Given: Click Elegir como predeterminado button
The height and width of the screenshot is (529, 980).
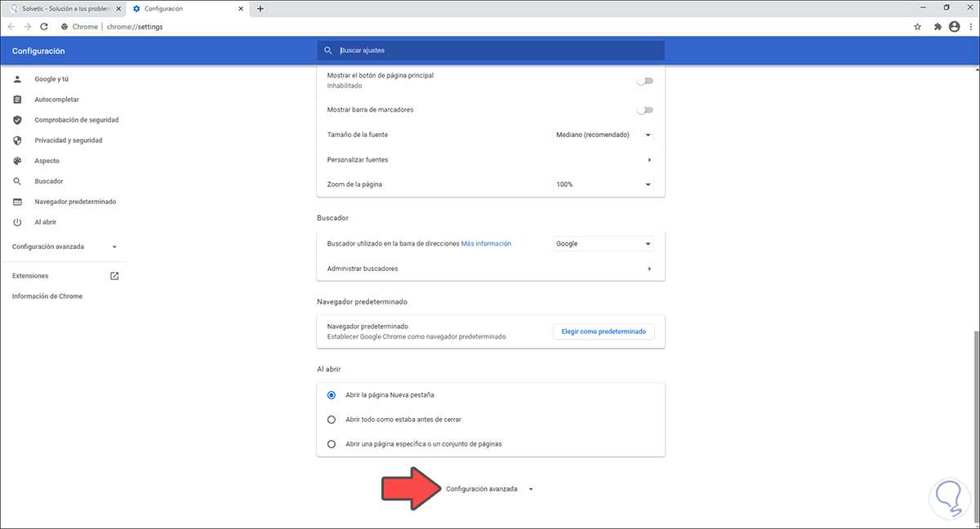Looking at the screenshot, I should tap(604, 331).
